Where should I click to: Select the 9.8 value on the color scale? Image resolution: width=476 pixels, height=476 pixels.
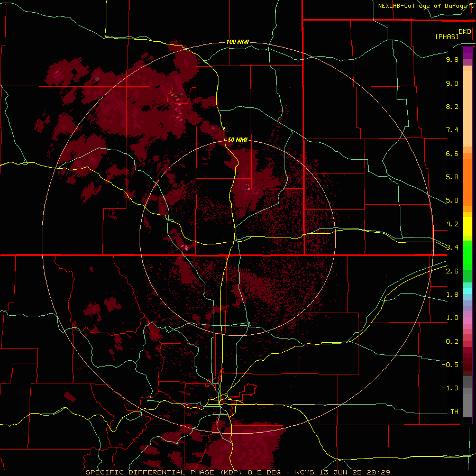[452, 59]
